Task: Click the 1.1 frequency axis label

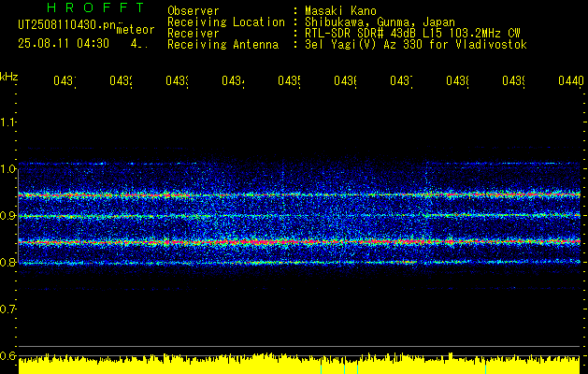Action: (x=7, y=122)
